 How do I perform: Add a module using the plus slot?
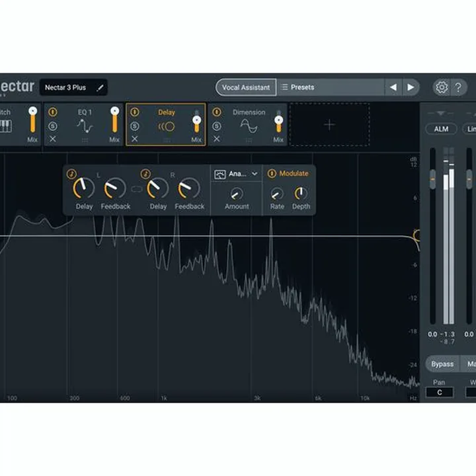tap(329, 125)
